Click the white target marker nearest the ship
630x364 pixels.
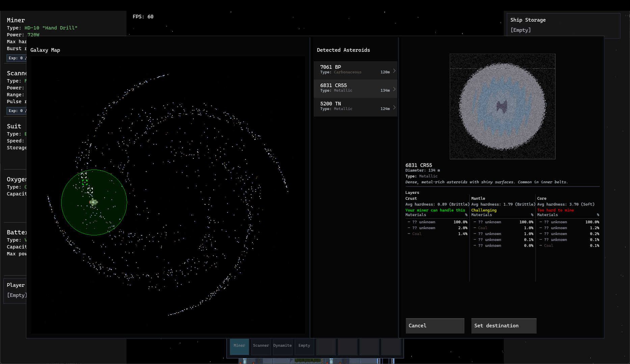point(90,190)
